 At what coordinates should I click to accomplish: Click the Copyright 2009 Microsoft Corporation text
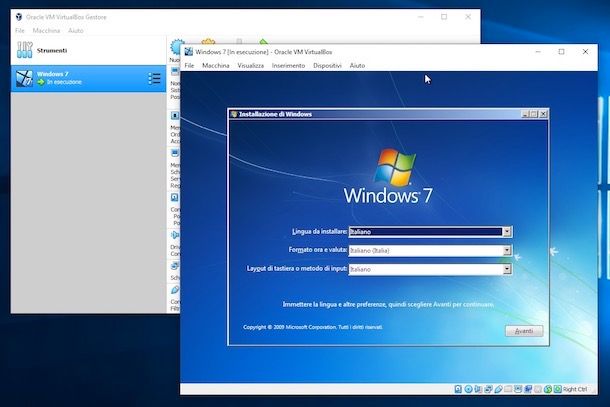pos(313,327)
